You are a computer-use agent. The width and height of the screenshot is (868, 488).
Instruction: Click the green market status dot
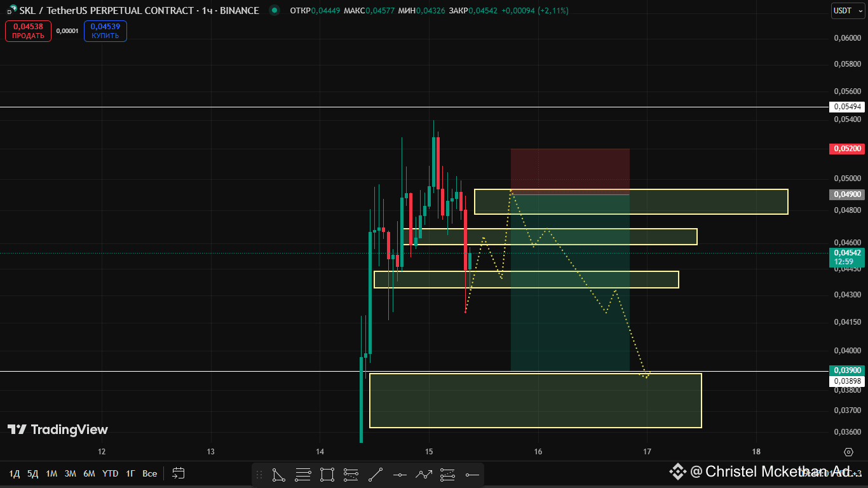[x=274, y=10]
